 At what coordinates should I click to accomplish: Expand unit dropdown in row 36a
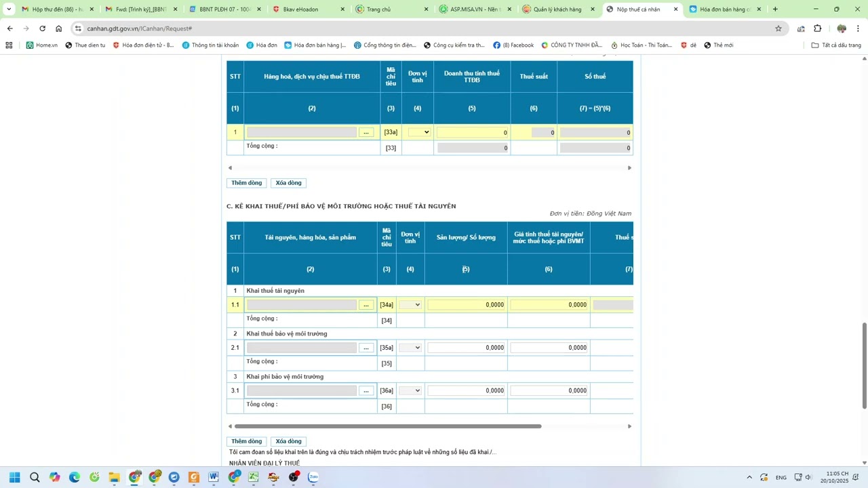pos(410,390)
